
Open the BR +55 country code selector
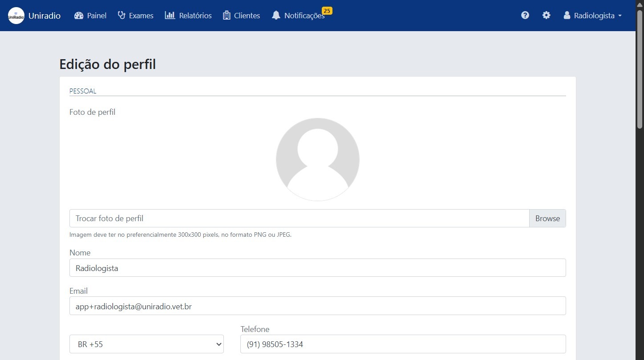tap(146, 344)
